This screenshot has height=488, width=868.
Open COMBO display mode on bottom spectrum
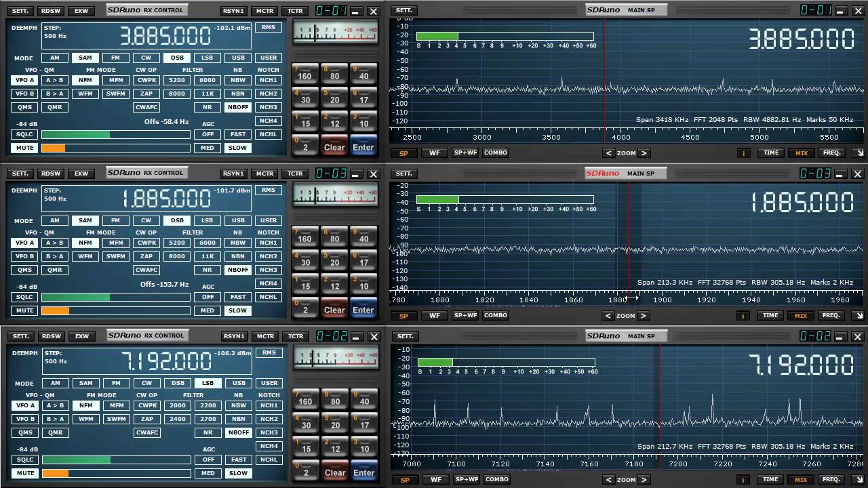(x=496, y=479)
